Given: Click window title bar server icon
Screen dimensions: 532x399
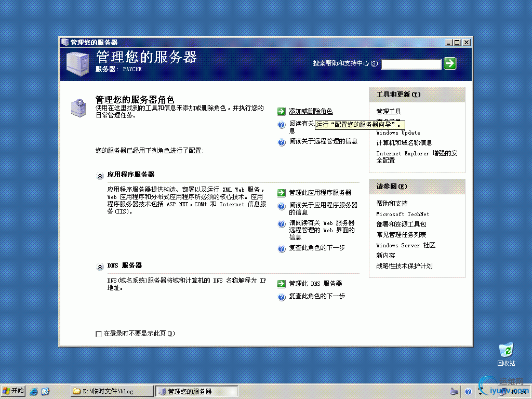Looking at the screenshot, I should [65, 43].
